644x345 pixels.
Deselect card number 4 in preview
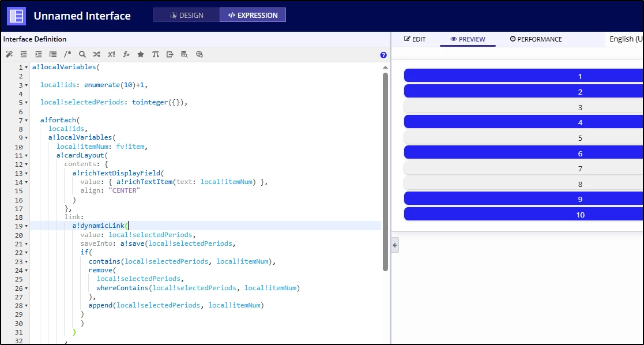[x=524, y=122]
